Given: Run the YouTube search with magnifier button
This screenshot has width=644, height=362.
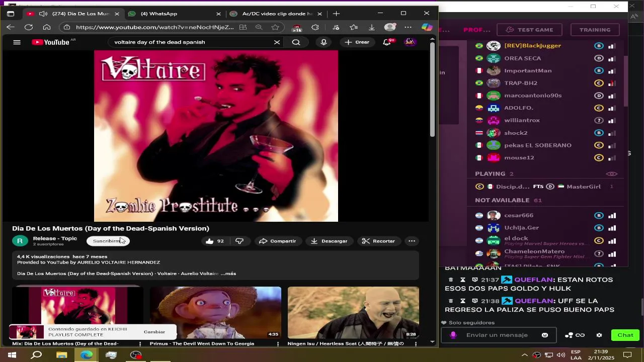Looking at the screenshot, I should [x=296, y=42].
